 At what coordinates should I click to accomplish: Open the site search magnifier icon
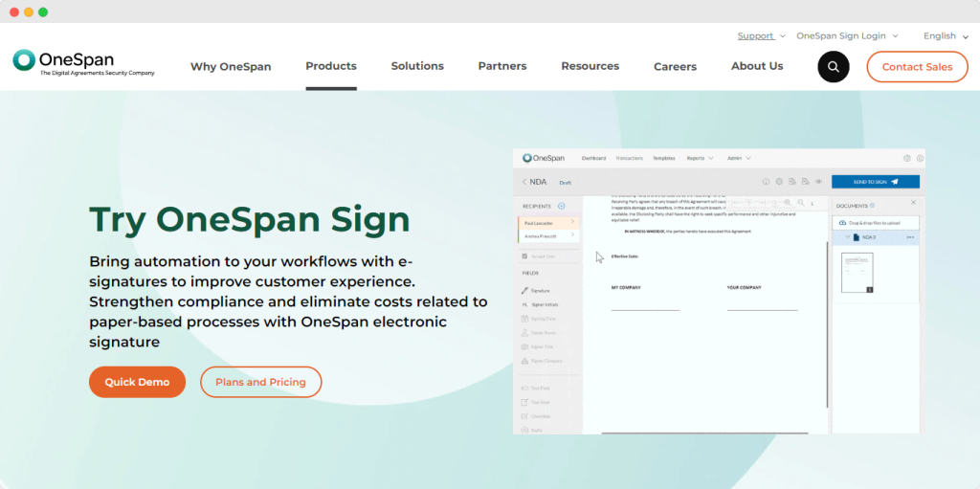click(x=834, y=66)
